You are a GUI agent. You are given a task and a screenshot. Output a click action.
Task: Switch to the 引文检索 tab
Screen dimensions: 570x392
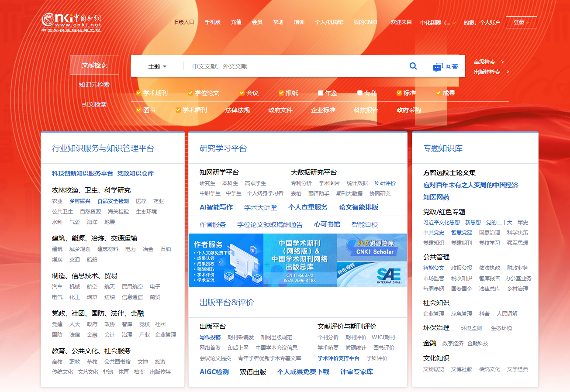[94, 104]
